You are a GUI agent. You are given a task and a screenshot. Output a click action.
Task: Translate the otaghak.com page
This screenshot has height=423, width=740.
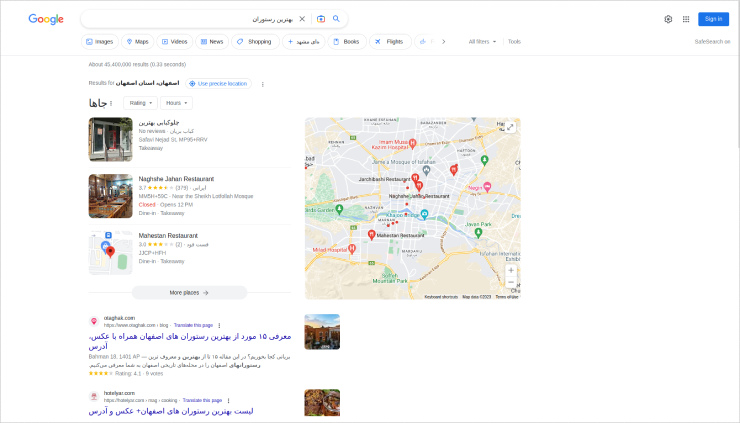coord(193,325)
